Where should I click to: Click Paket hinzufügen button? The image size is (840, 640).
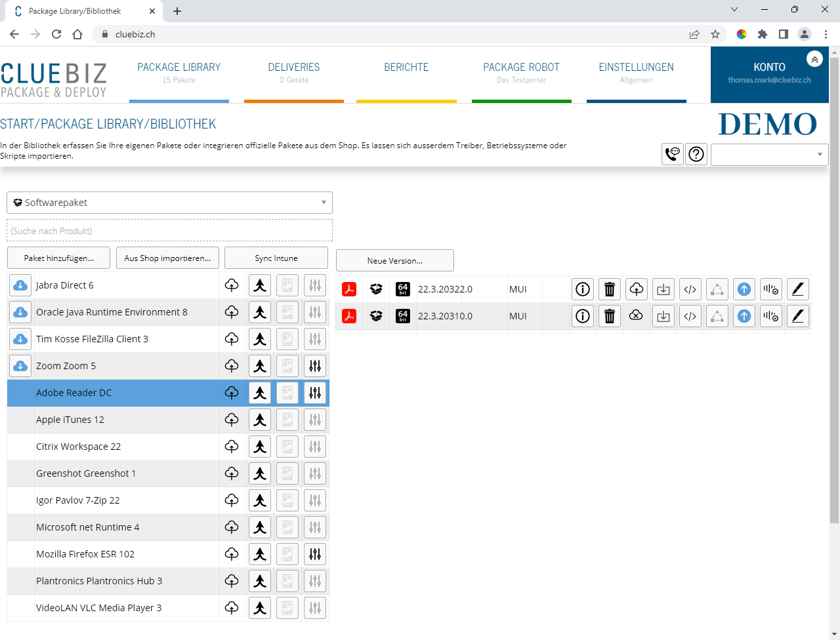(59, 258)
